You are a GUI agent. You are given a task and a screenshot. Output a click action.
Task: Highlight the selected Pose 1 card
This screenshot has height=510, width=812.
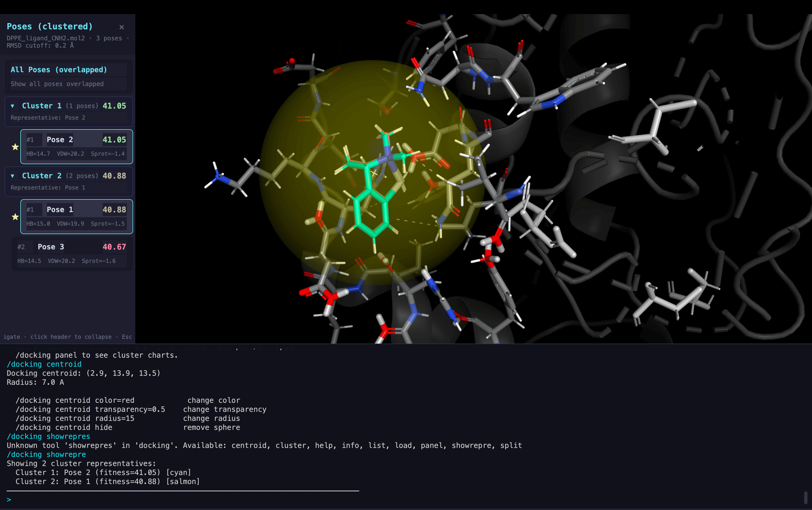76,216
